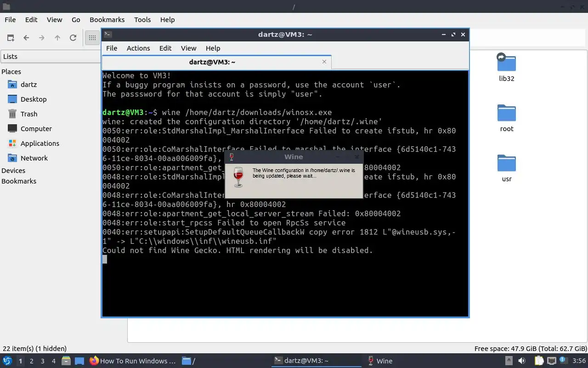Screen dimensions: 588x368
Task: Switch to workspace 2 on taskbar
Action: click(x=31, y=361)
